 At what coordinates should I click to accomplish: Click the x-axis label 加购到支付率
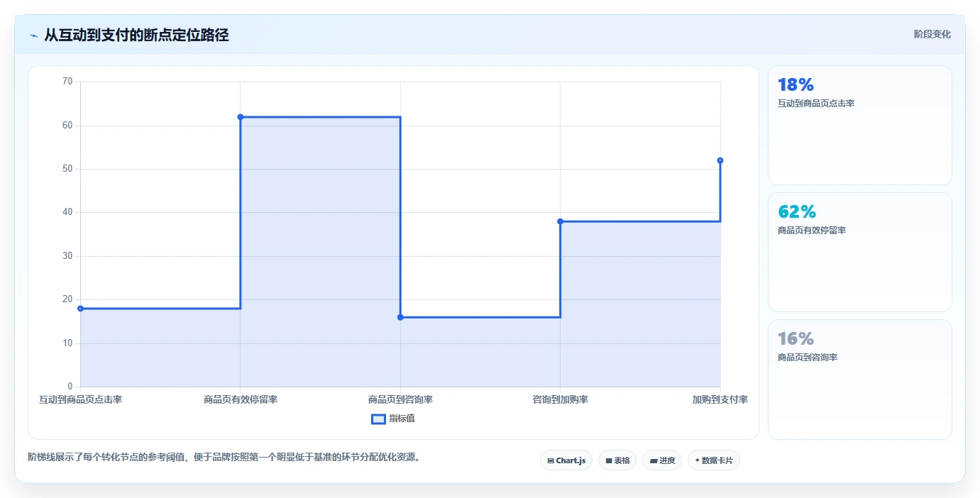720,400
